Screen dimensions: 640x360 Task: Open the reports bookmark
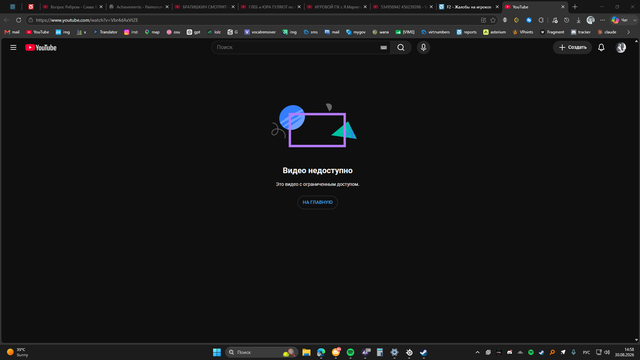click(467, 32)
